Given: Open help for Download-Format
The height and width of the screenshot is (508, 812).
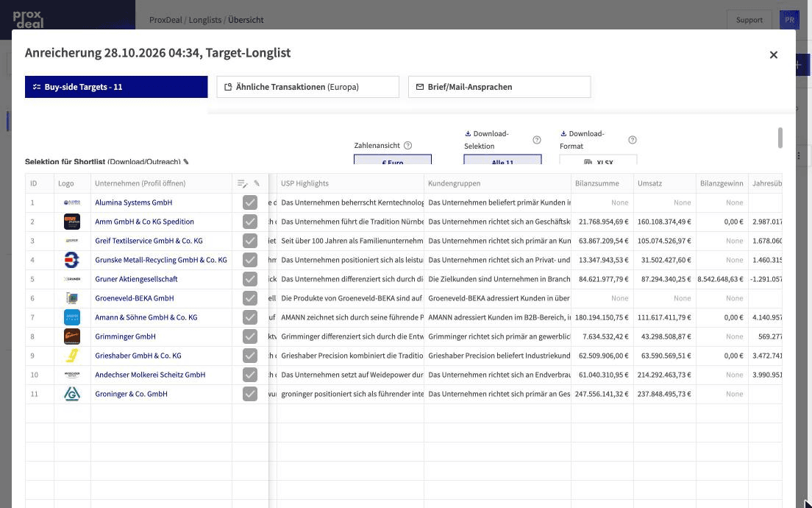Looking at the screenshot, I should (x=633, y=140).
